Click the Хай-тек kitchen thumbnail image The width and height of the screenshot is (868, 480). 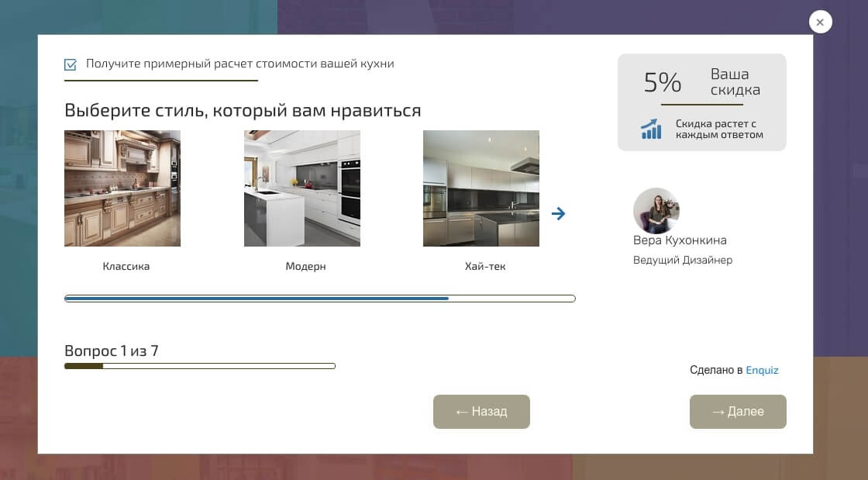(x=480, y=188)
